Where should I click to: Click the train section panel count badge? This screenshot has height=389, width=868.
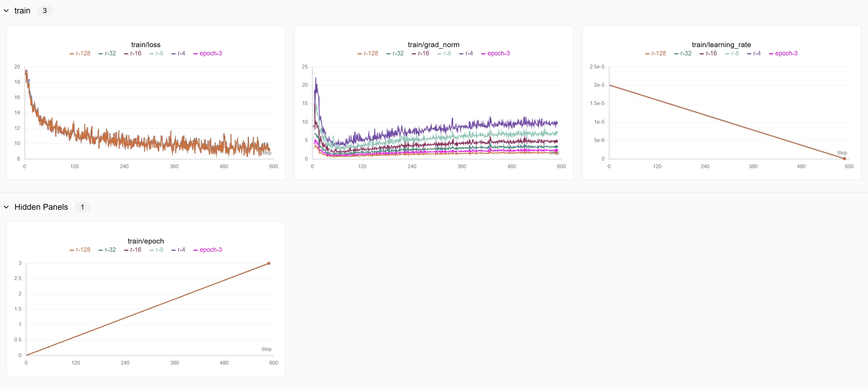point(45,11)
